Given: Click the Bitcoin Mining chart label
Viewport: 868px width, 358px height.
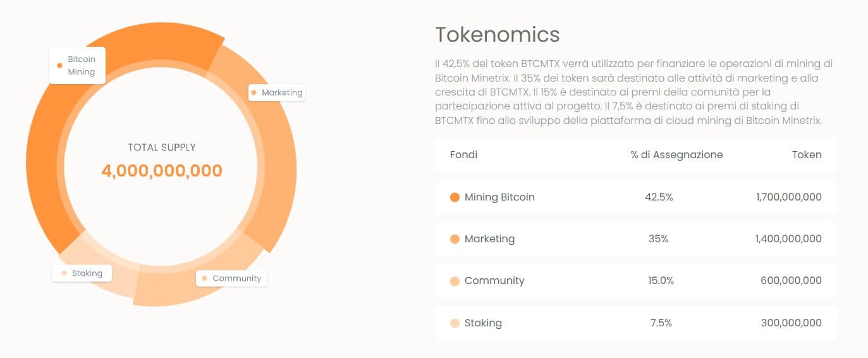Looking at the screenshot, I should point(77,65).
